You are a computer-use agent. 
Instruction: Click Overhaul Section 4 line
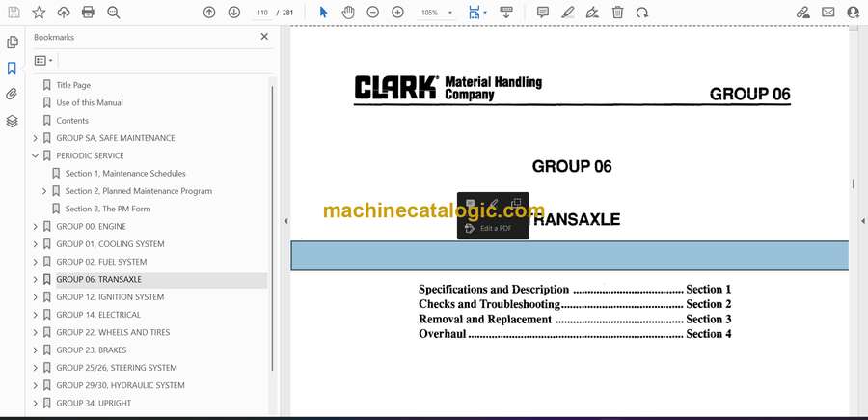pos(575,334)
